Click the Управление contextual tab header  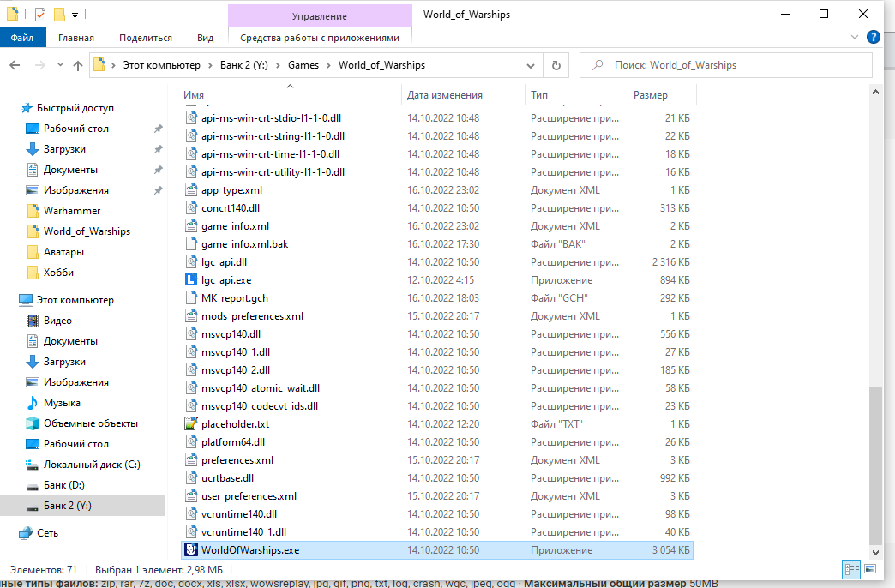320,16
